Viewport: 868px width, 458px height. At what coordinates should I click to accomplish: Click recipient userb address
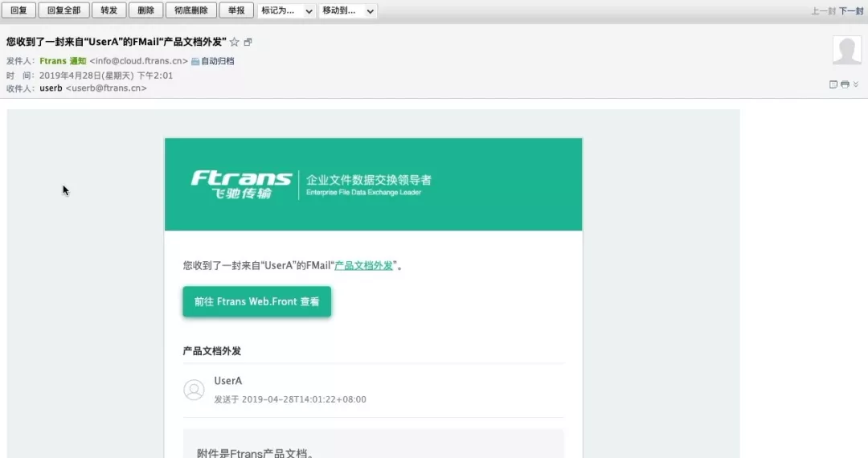(x=106, y=88)
